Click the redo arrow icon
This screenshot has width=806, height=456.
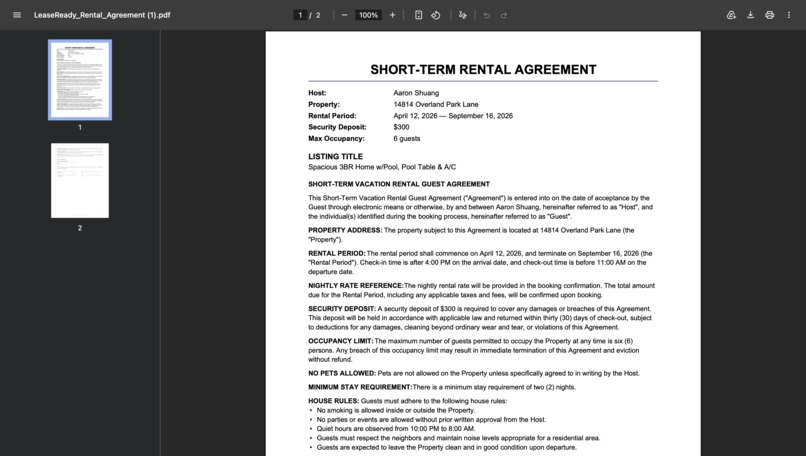coord(504,15)
